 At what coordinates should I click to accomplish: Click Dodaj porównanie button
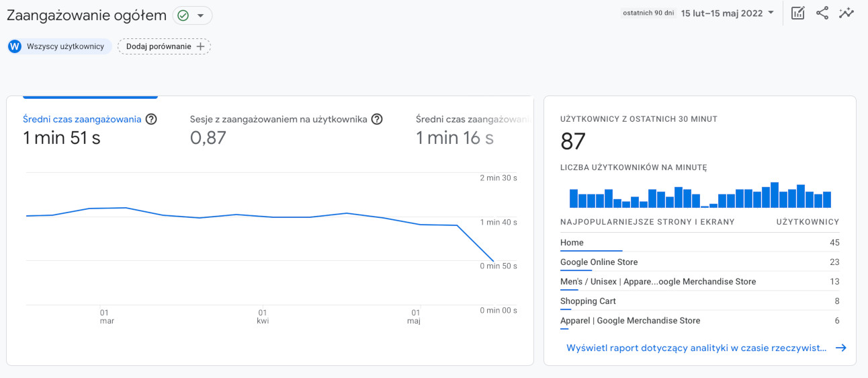[165, 46]
